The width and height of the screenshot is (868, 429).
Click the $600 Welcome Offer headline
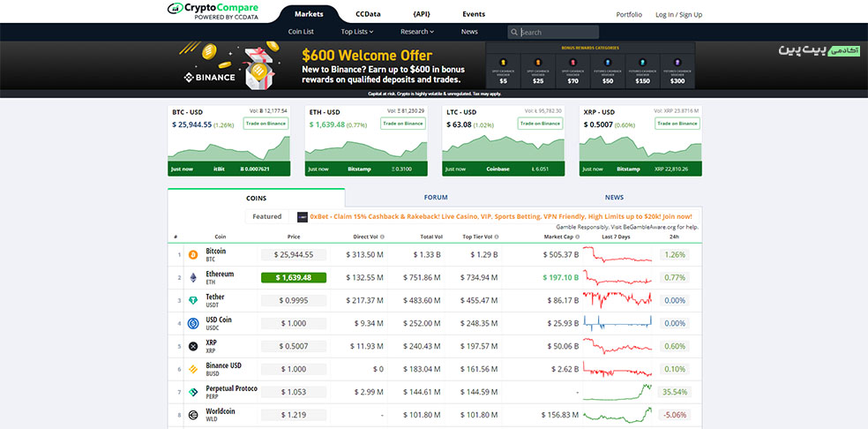[x=367, y=56]
